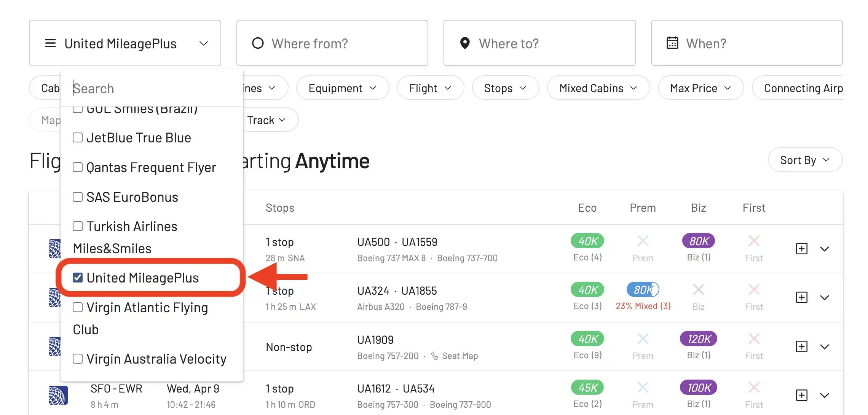Expand the UA324 flight row chevron
Image resolution: width=868 pixels, height=415 pixels.
pyautogui.click(x=825, y=298)
